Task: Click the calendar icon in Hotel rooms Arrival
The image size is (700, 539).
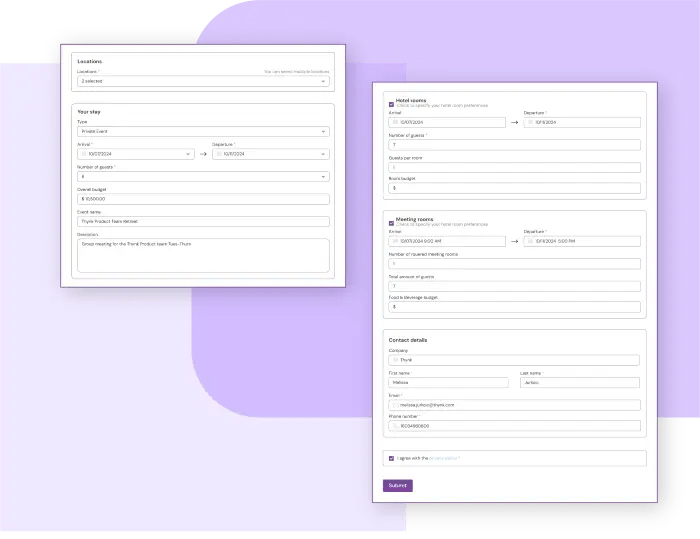Action: 395,122
